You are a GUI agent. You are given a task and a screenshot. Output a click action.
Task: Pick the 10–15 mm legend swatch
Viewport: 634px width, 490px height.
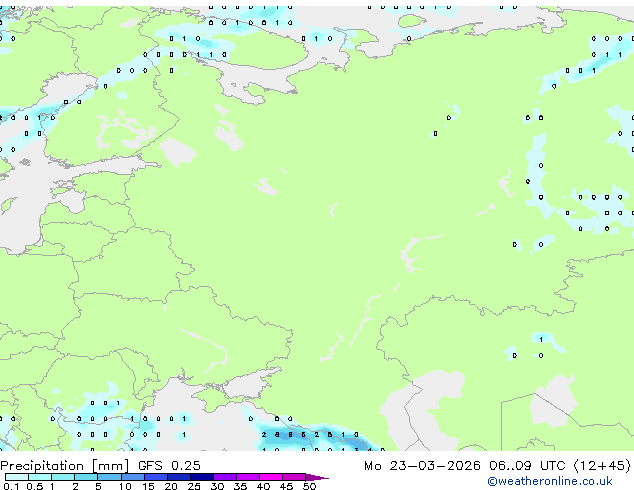coord(133,477)
